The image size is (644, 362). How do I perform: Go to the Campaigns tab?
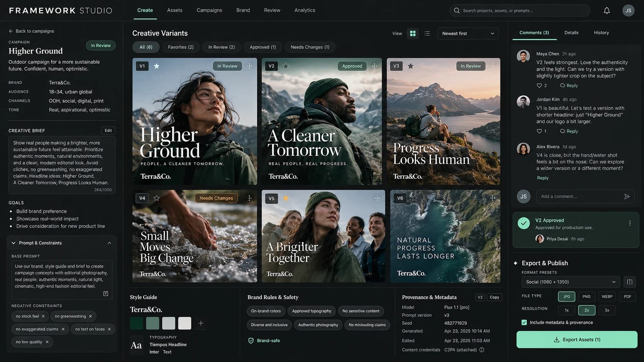click(209, 10)
